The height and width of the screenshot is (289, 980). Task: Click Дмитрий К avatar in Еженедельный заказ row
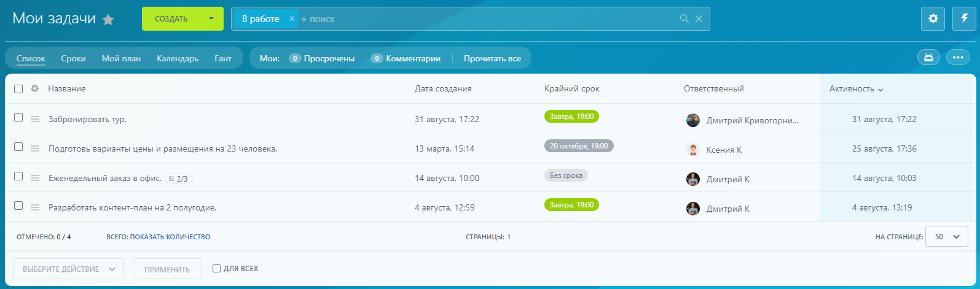coord(693,179)
